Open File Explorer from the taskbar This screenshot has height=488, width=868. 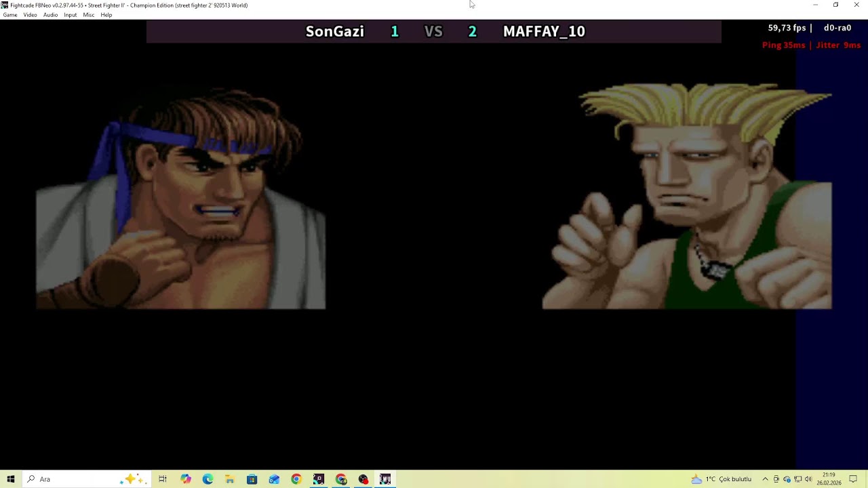coord(230,479)
